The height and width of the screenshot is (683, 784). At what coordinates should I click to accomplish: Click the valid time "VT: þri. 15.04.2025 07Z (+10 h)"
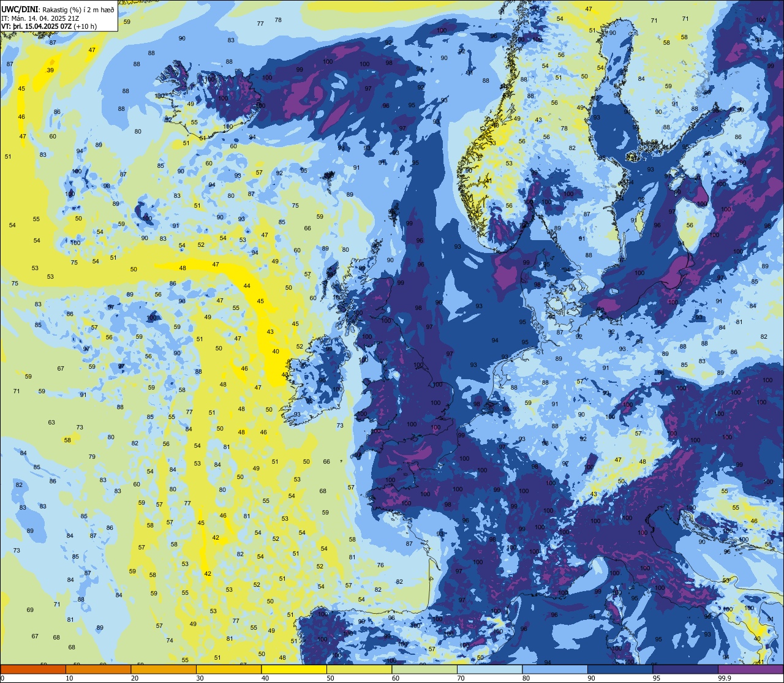[x=49, y=26]
